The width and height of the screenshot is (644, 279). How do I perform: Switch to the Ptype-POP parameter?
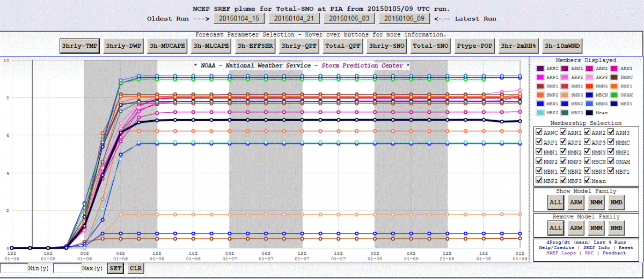475,46
